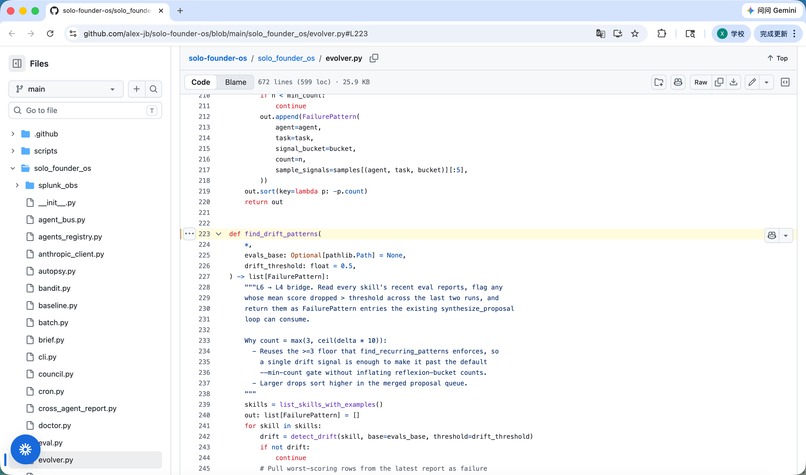Open new browser tab
Image resolution: width=806 pixels, height=475 pixels.
[180, 10]
